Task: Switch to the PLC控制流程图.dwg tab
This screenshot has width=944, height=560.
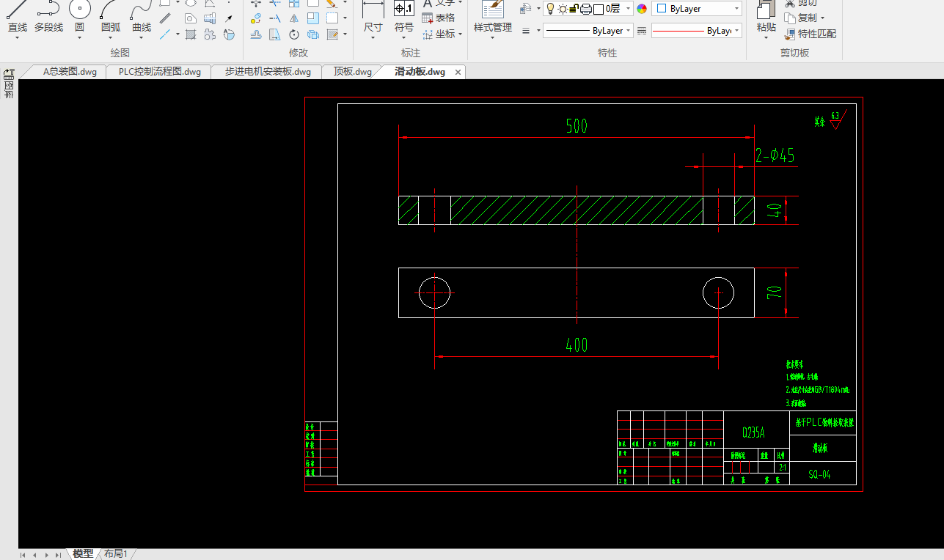Action: tap(159, 72)
